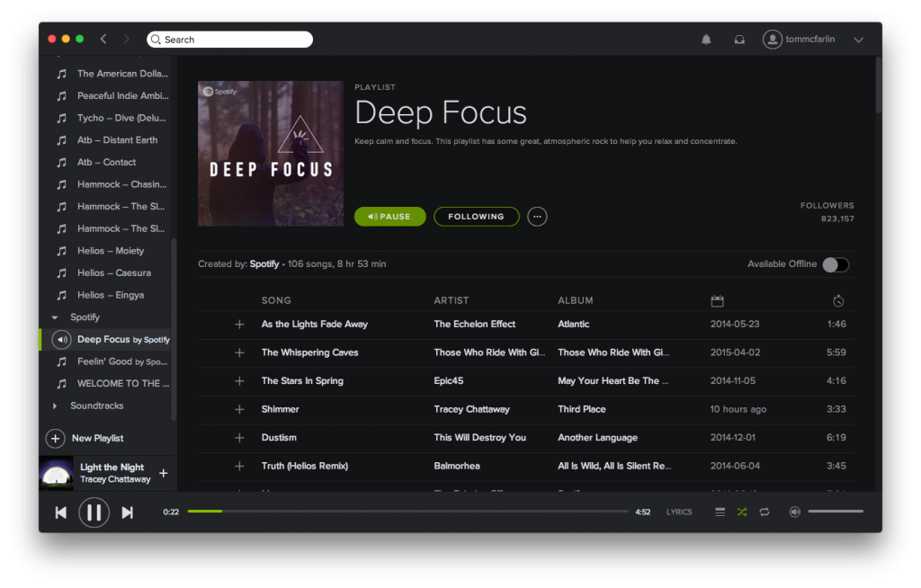Open the Atlantic album link
The height and width of the screenshot is (588, 921).
click(x=573, y=324)
